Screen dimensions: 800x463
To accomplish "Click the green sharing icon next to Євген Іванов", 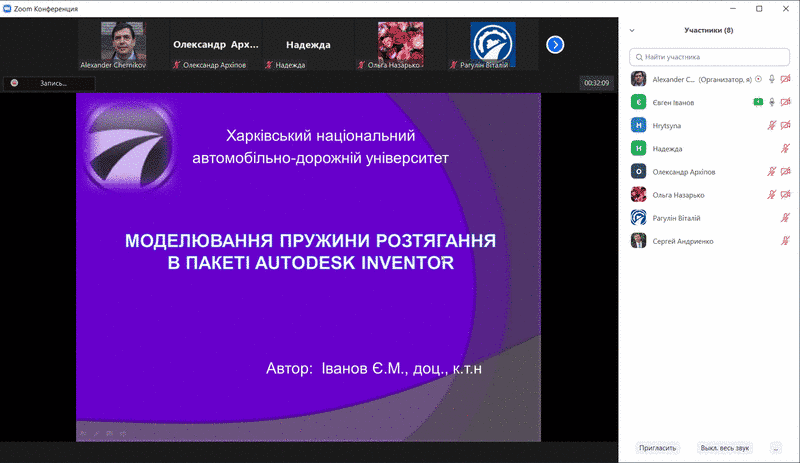I will click(758, 102).
